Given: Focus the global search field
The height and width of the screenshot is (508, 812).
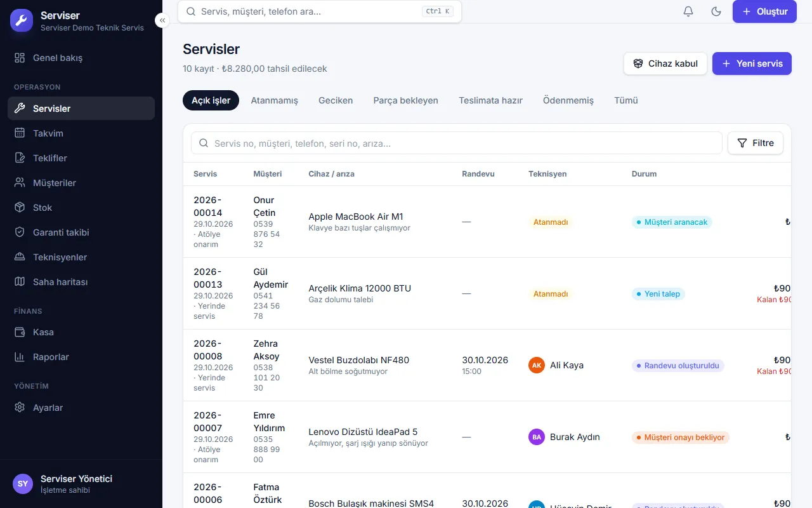Looking at the screenshot, I should [x=320, y=11].
